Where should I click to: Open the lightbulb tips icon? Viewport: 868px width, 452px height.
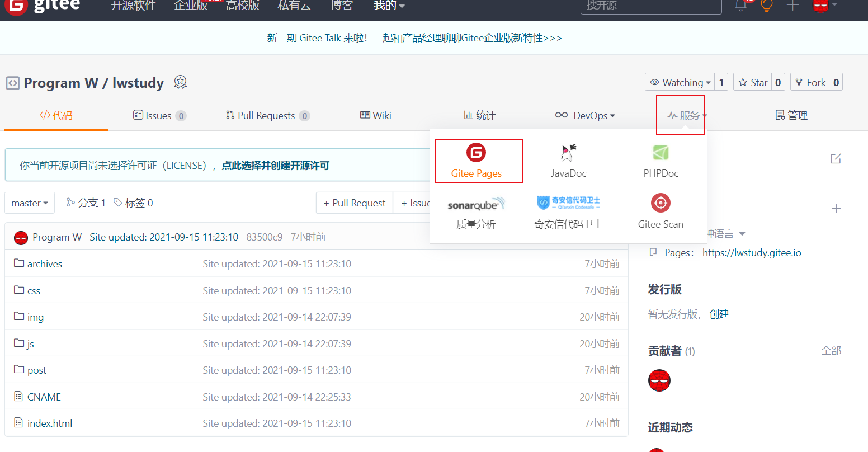[766, 6]
